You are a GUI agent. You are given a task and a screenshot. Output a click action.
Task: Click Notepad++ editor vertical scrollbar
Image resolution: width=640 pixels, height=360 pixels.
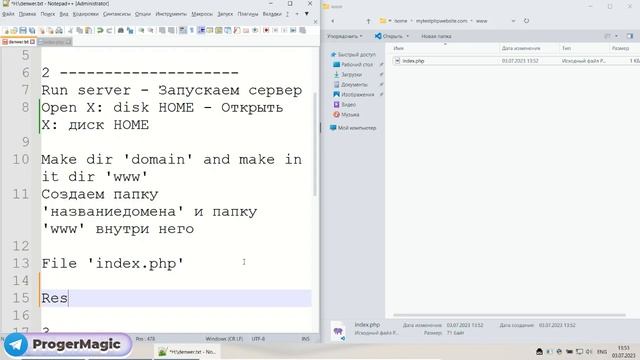pyautogui.click(x=315, y=143)
